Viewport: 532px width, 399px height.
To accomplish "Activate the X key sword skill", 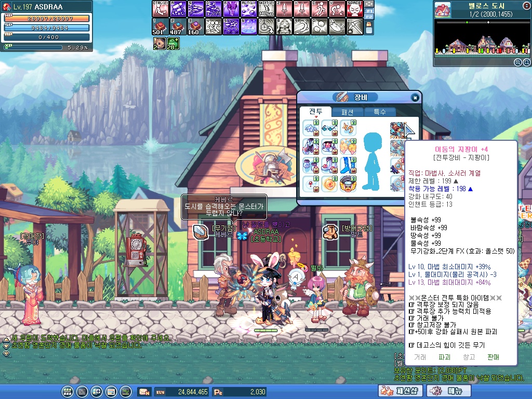I will pyautogui.click(x=301, y=8).
